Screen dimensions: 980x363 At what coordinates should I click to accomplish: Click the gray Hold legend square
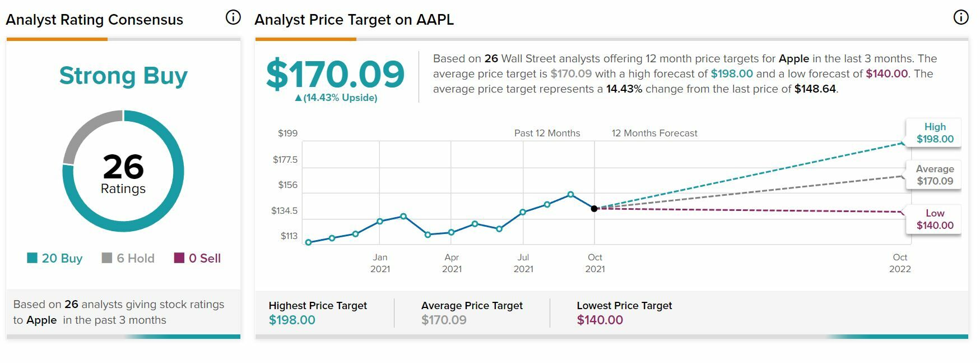[x=106, y=258]
